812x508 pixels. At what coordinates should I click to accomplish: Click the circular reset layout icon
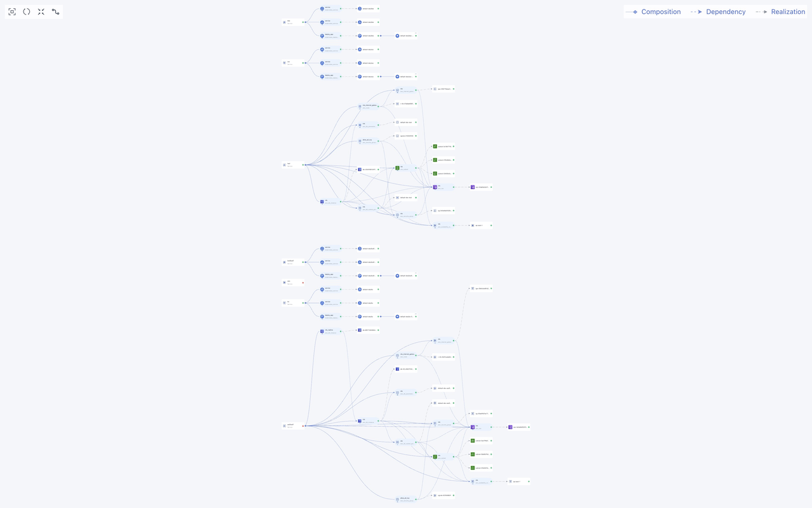27,11
